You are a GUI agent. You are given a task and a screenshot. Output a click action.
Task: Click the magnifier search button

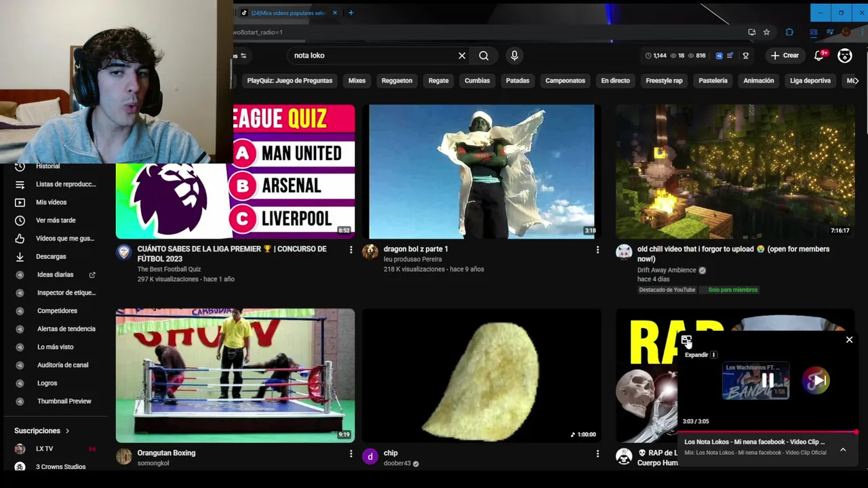click(484, 56)
